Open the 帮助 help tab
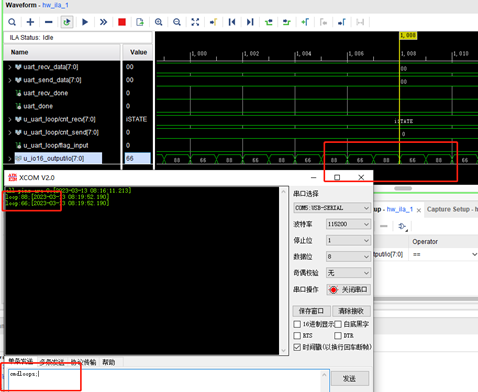The width and height of the screenshot is (478, 392). (109, 362)
